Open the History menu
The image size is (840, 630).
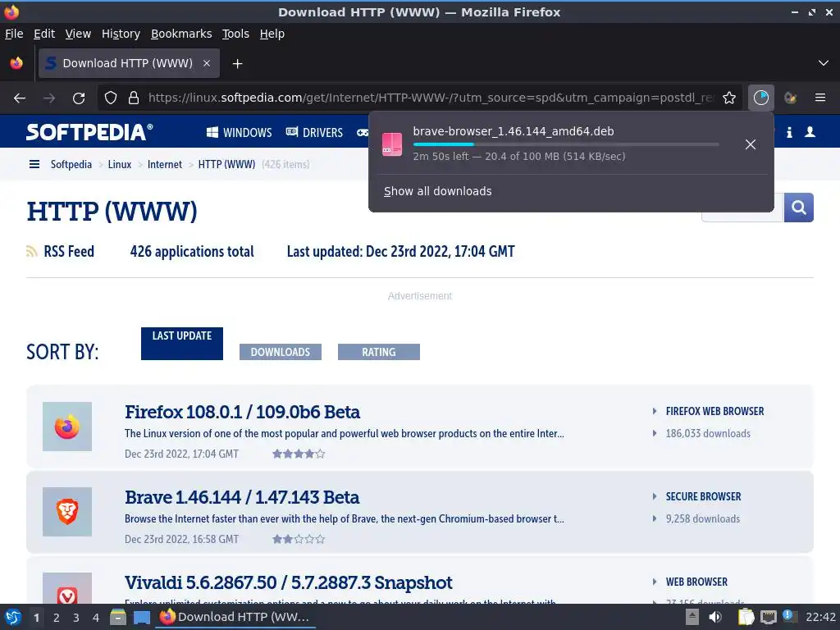coord(121,34)
